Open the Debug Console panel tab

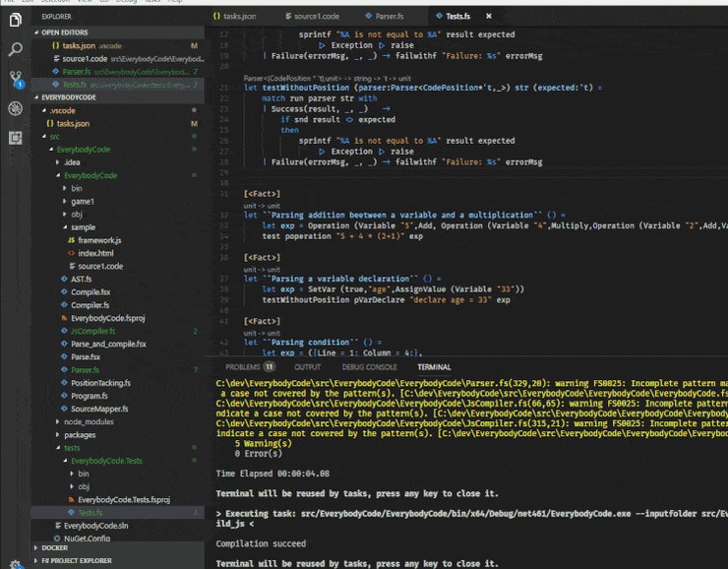[x=370, y=367]
